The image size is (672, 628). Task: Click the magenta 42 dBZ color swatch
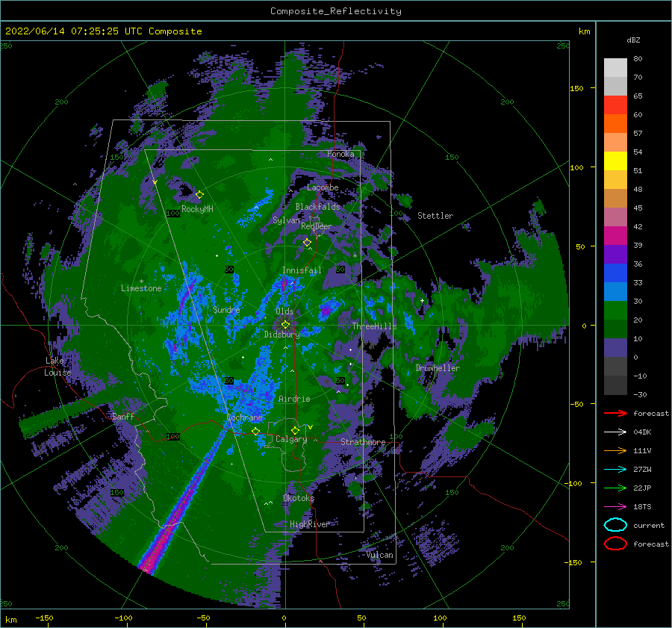[x=615, y=236]
